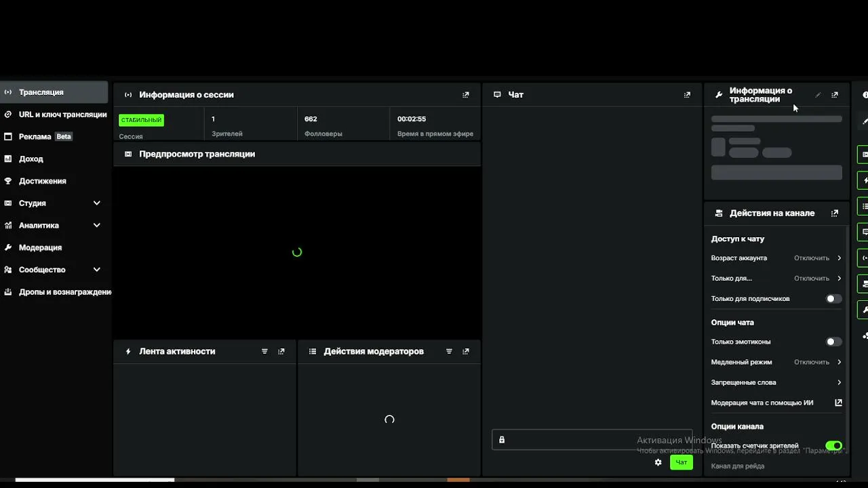Pop out the Информация о трансляции panel
This screenshot has height=488, width=868.
(x=835, y=95)
